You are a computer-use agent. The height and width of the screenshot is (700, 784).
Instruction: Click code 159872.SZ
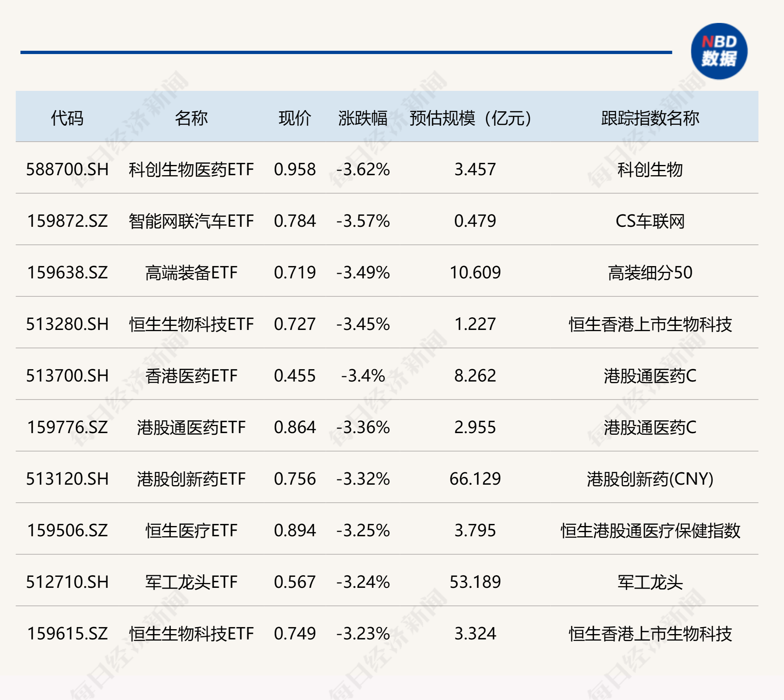[x=67, y=221]
